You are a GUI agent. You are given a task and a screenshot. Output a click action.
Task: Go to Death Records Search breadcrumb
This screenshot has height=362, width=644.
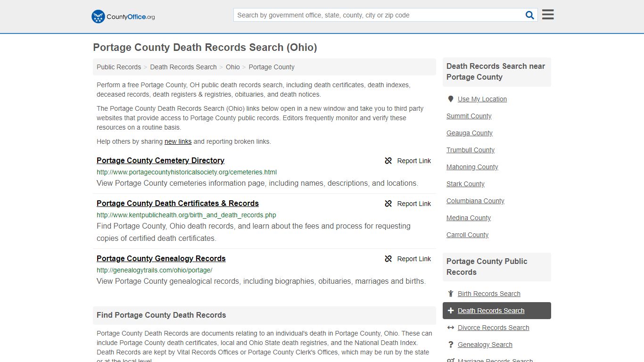click(x=183, y=67)
